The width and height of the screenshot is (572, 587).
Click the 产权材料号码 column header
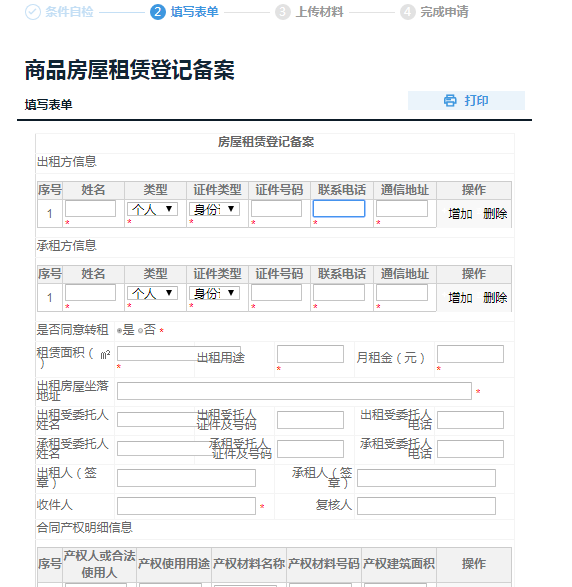[324, 564]
